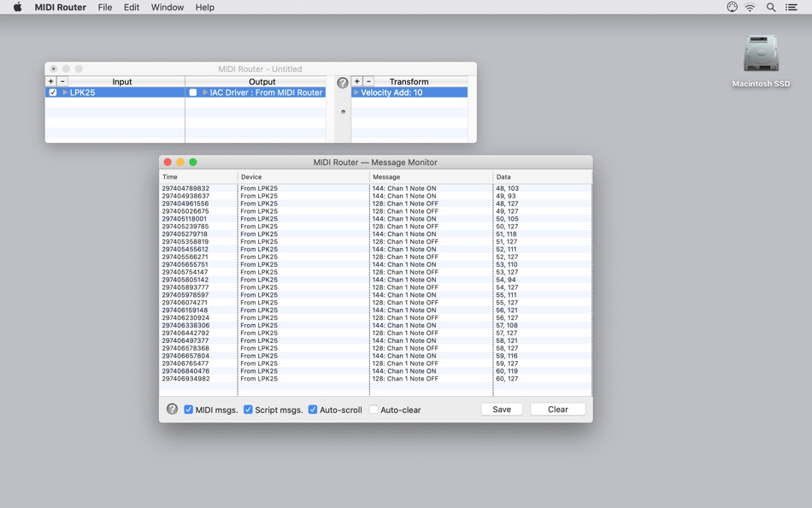Open the Wi-Fi status menu

coord(750,7)
